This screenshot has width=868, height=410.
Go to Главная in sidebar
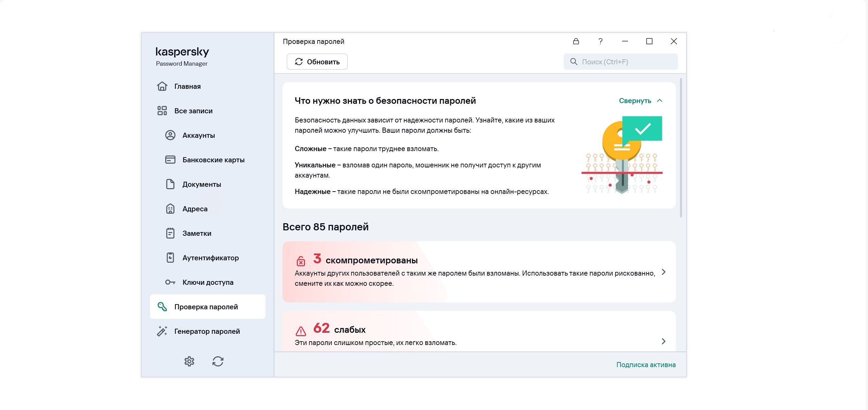(187, 86)
